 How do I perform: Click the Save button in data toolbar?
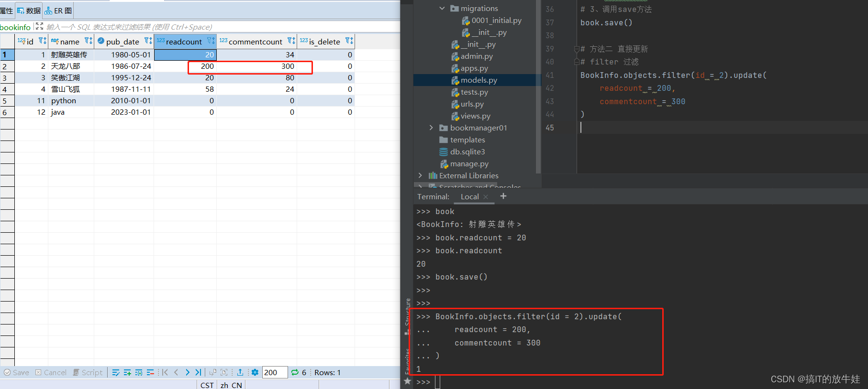click(16, 372)
